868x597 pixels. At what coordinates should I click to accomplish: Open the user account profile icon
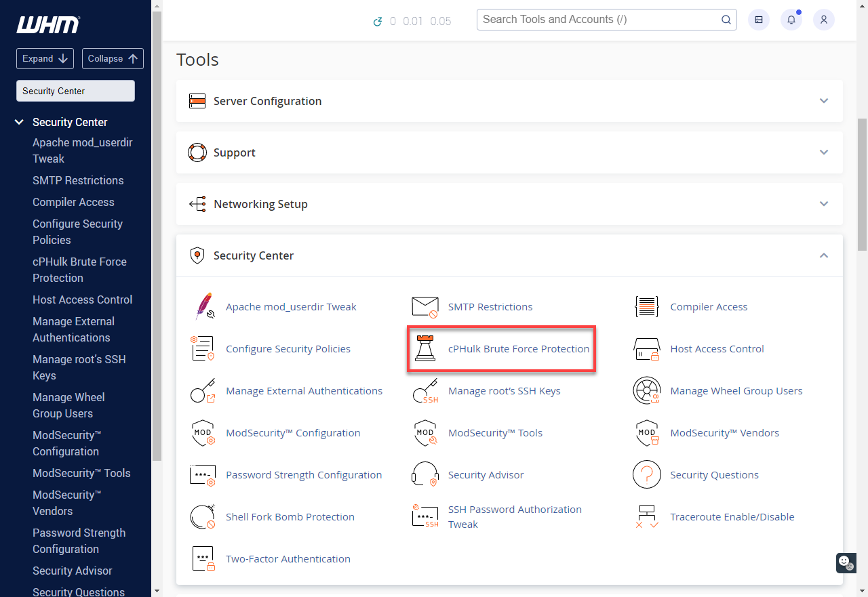click(824, 20)
